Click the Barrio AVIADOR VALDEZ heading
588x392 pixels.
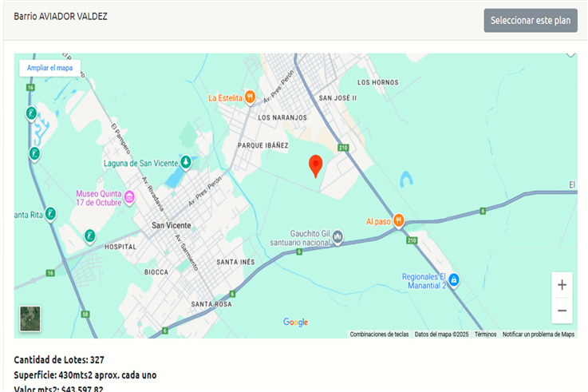click(x=61, y=17)
